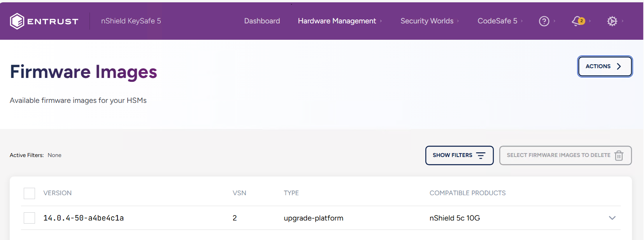
Task: Click the filter lines icon in Show Filters
Action: pos(481,155)
